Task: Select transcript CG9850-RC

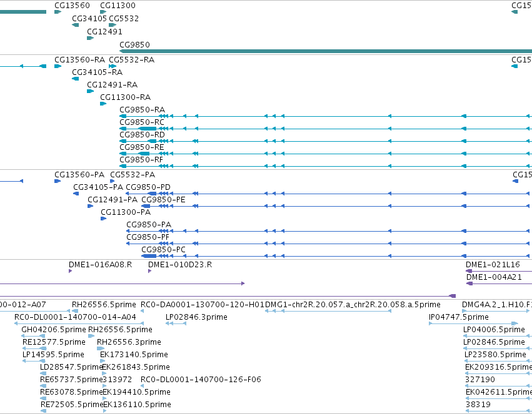Action: click(142, 122)
